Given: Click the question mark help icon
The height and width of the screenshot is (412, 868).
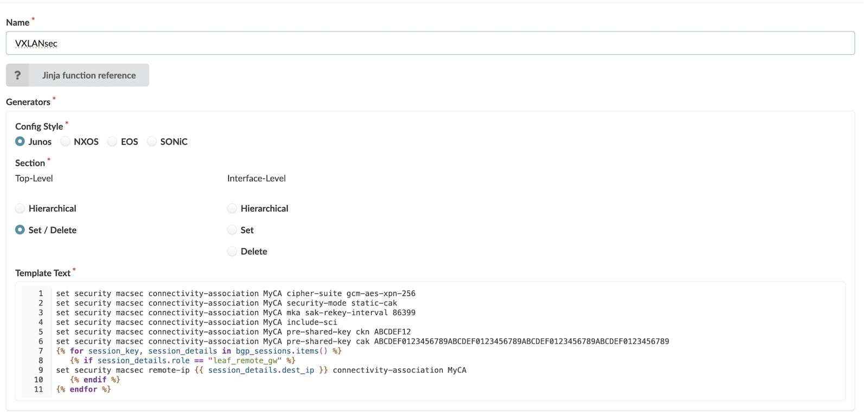Looking at the screenshot, I should click(17, 75).
